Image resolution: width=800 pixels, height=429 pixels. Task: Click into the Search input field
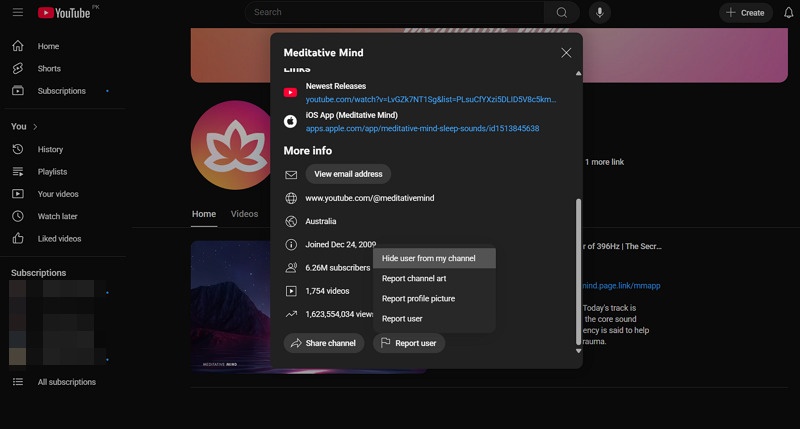pos(394,12)
